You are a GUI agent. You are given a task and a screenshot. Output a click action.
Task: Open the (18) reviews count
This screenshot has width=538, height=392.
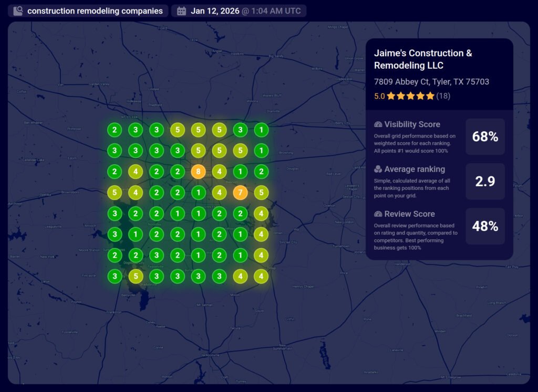pos(443,96)
